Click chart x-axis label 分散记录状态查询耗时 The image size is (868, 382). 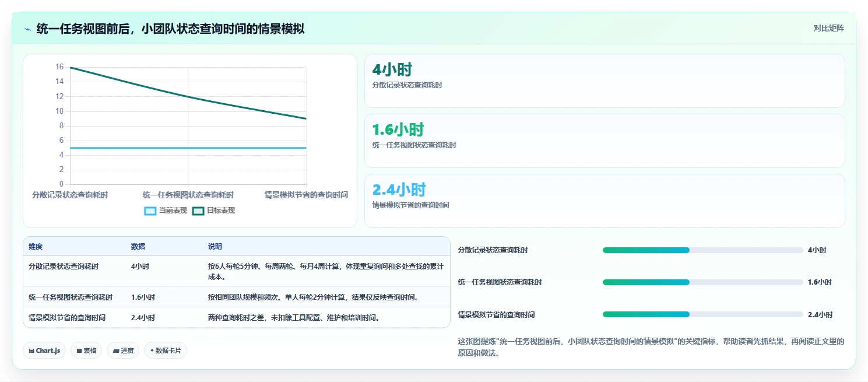click(x=70, y=195)
